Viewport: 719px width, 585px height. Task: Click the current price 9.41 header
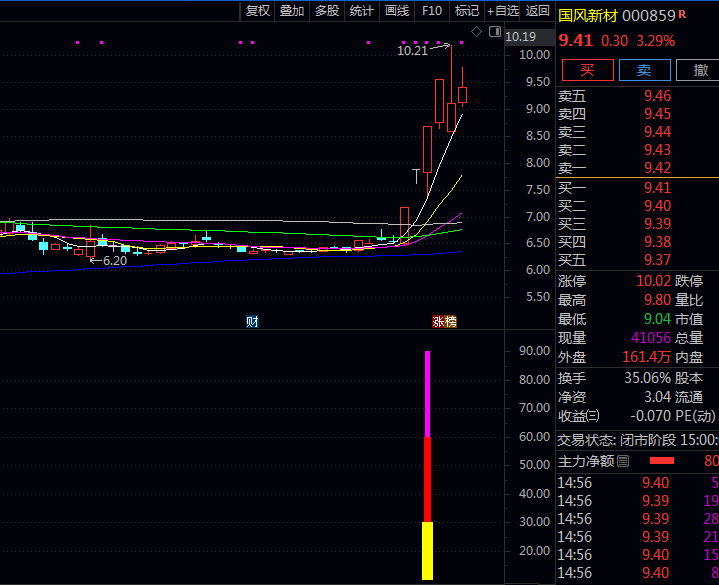575,40
